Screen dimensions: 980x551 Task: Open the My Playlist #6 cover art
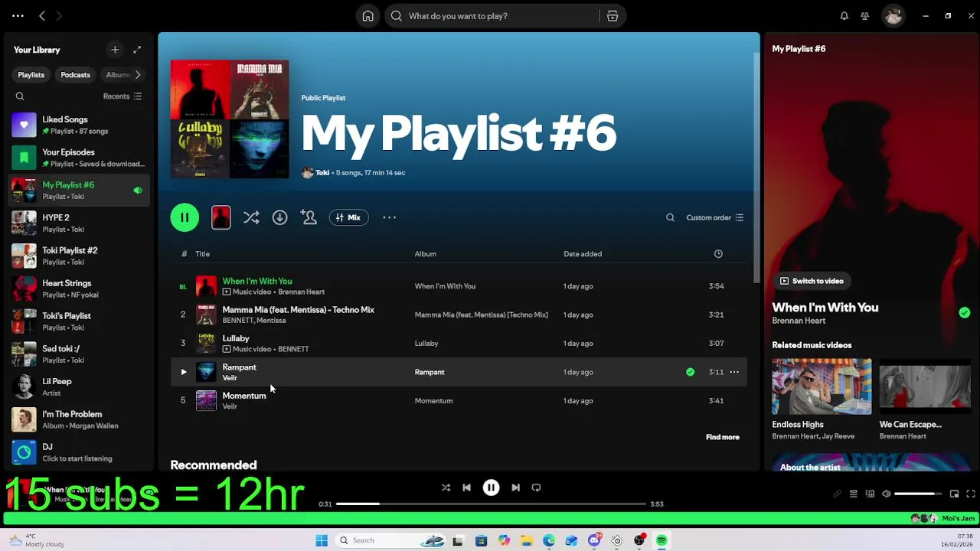(230, 119)
